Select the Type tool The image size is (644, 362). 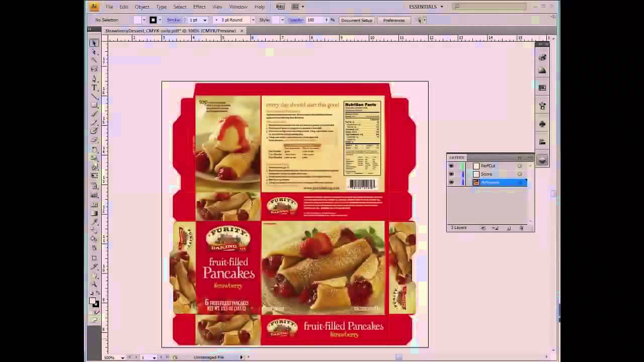click(94, 87)
